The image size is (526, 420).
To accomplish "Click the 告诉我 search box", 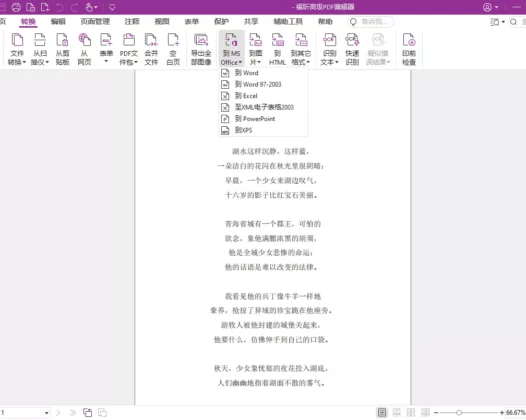I will tap(371, 22).
